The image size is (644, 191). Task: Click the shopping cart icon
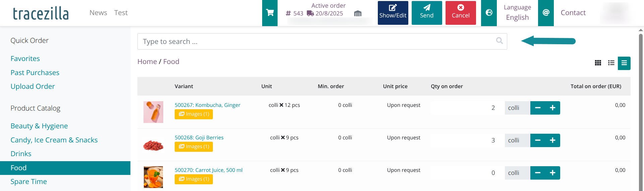[x=270, y=13]
